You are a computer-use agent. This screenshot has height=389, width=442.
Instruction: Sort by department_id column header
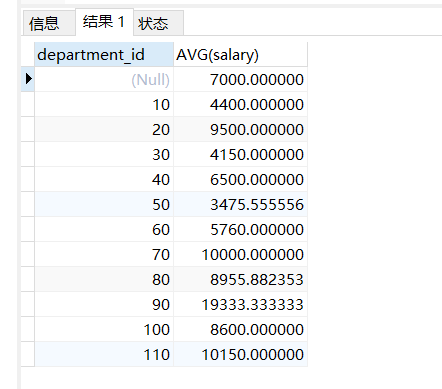(104, 54)
